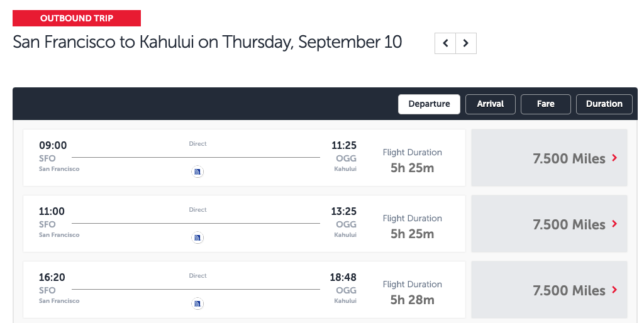Click the OUTBOUND TRIP label
Viewport: 644px width, 323px height.
tap(77, 18)
